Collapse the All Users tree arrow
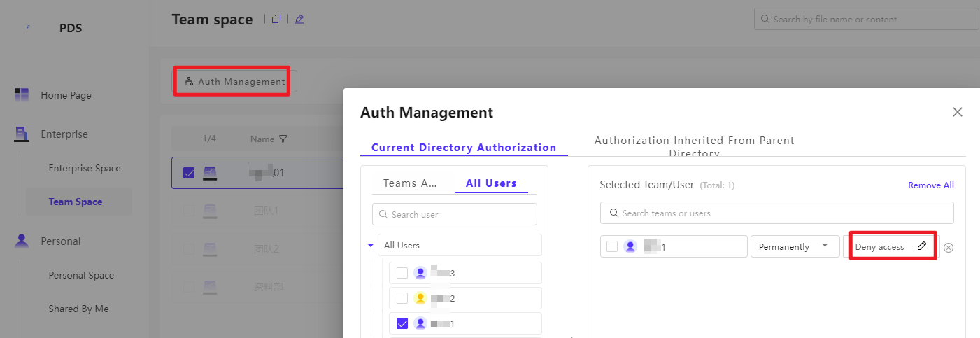This screenshot has height=338, width=980. (x=371, y=245)
